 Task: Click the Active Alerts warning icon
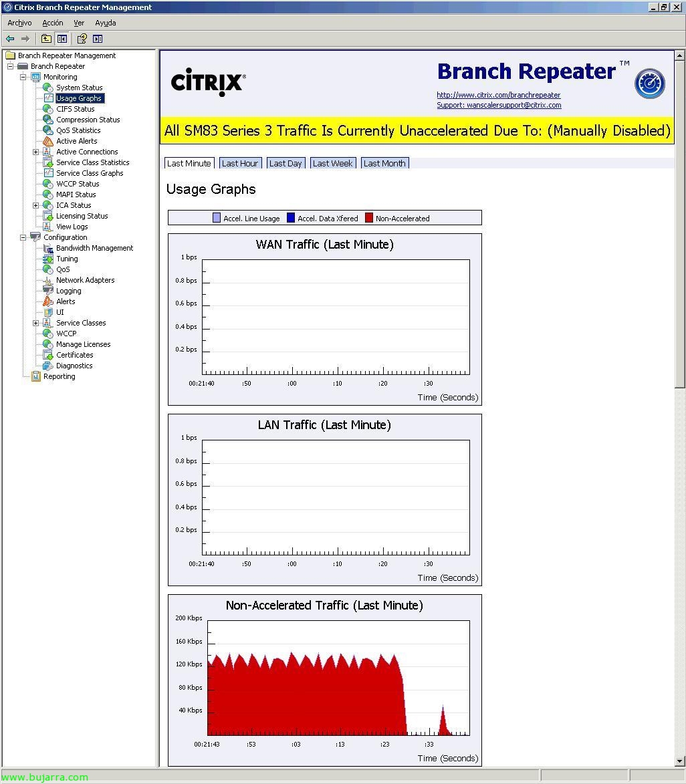click(48, 141)
